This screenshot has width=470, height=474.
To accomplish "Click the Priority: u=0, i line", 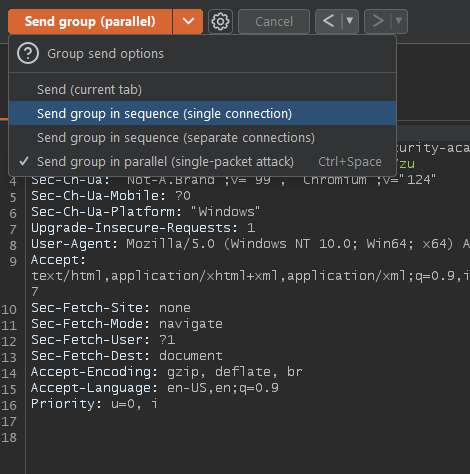I will point(94,404).
